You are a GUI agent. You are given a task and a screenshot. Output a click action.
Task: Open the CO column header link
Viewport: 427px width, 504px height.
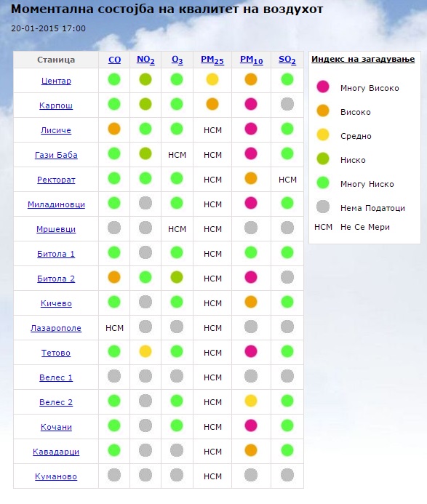click(114, 60)
